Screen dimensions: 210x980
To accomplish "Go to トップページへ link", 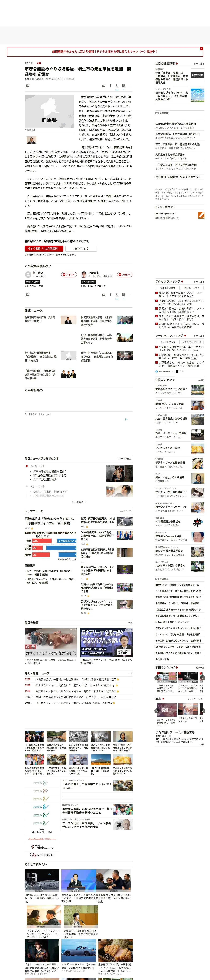I will [x=126, y=511].
